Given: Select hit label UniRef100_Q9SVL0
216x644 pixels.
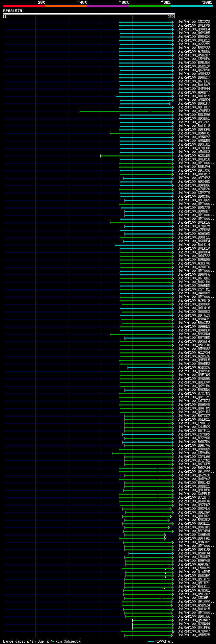Looking at the screenshot, I should click(194, 509).
